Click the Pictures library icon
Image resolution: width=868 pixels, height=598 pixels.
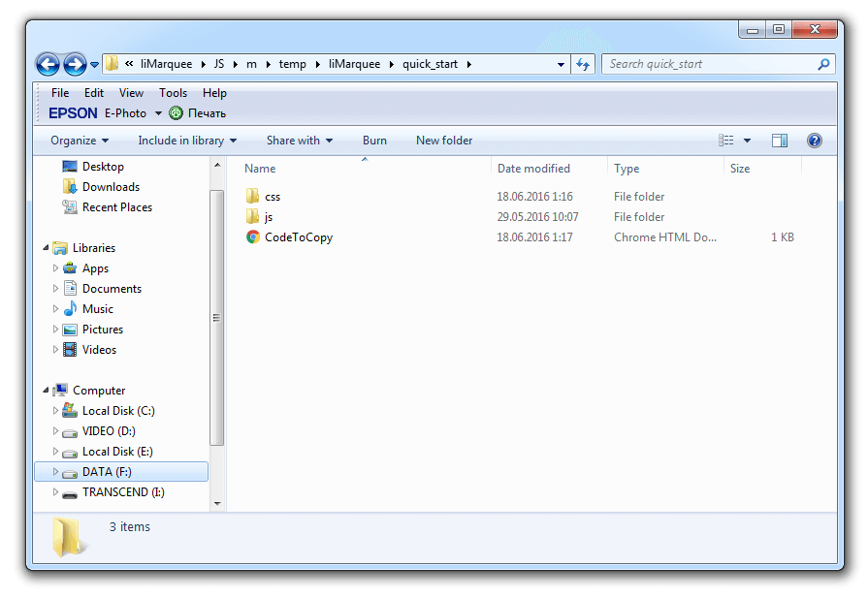tap(70, 330)
